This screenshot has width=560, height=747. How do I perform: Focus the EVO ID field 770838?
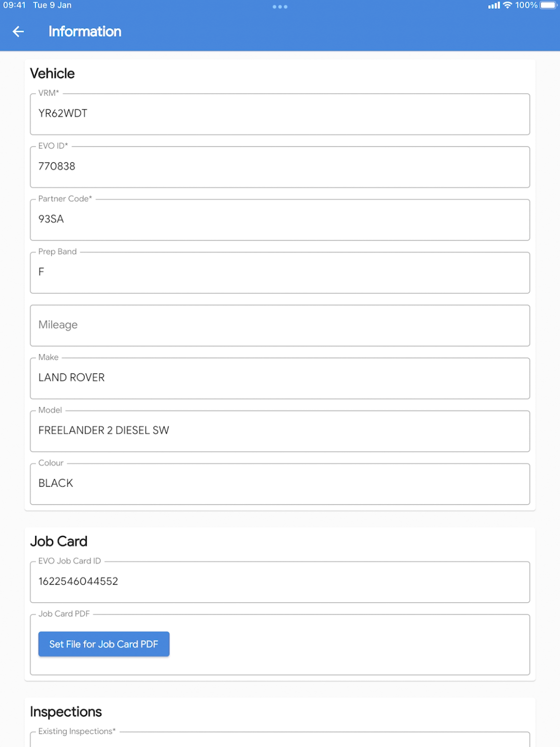(x=280, y=167)
